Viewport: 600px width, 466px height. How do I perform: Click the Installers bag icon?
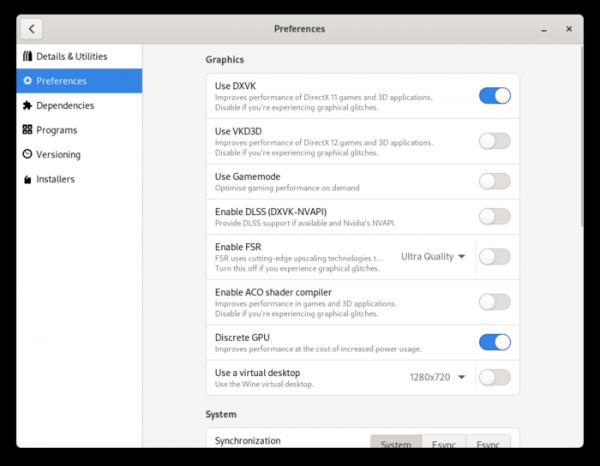coord(27,179)
